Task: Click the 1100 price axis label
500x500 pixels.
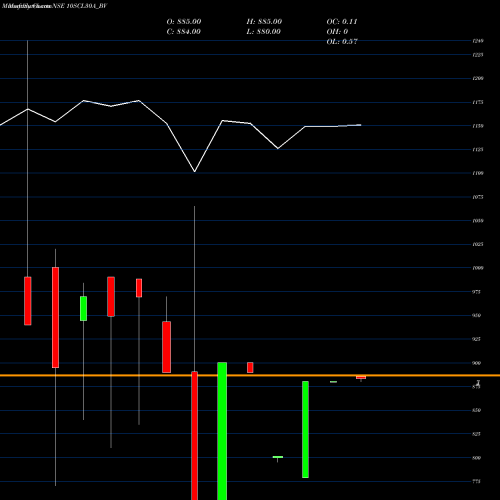Action: (x=478, y=173)
